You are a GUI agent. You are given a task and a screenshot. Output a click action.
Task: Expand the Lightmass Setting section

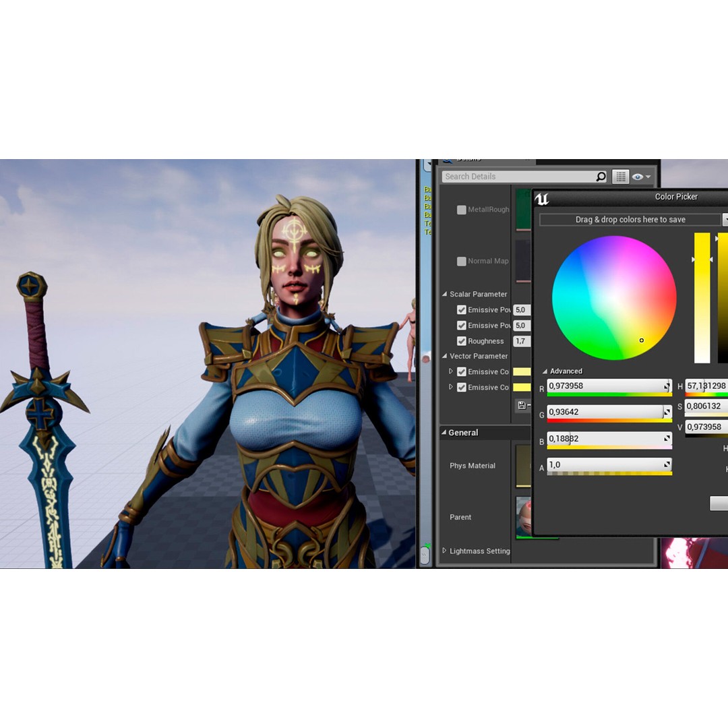(x=444, y=551)
